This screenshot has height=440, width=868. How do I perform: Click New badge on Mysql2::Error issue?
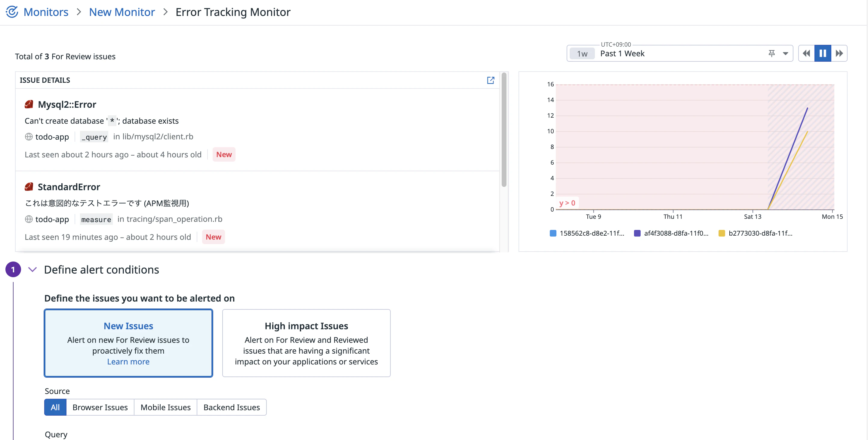pyautogui.click(x=224, y=154)
